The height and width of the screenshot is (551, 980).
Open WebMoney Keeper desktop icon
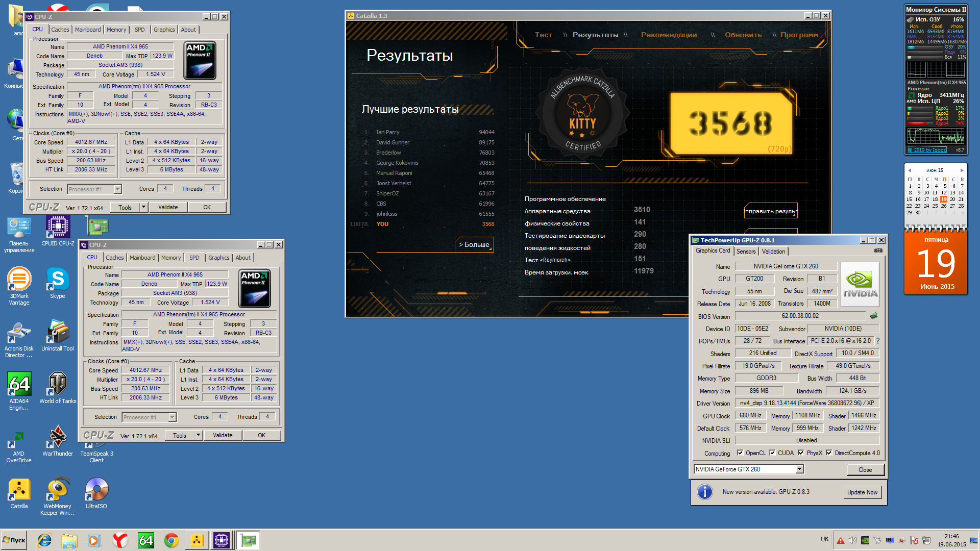(58, 496)
